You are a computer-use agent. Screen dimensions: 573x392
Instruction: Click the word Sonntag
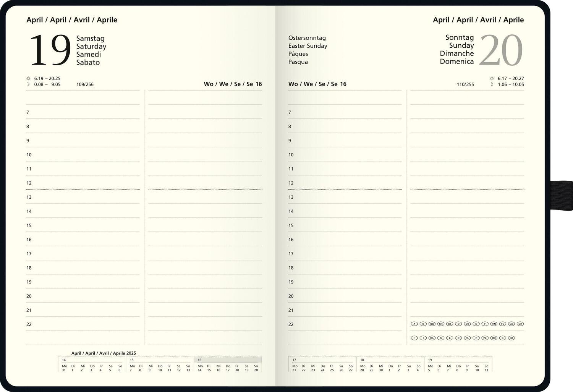(x=460, y=37)
